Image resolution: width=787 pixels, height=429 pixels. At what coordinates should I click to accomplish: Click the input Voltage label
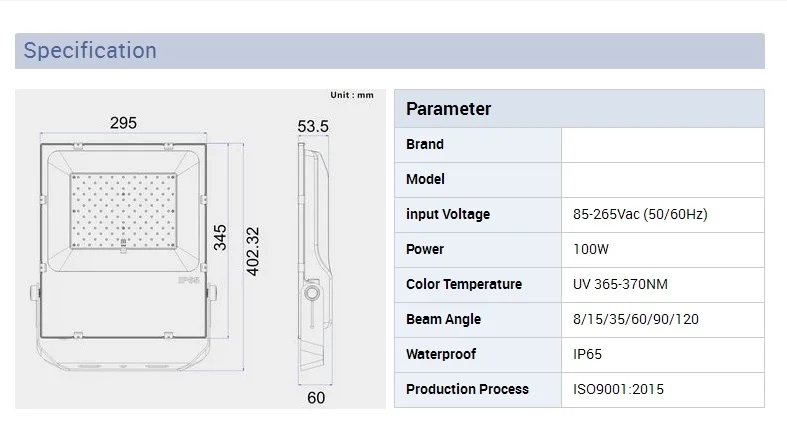[448, 214]
